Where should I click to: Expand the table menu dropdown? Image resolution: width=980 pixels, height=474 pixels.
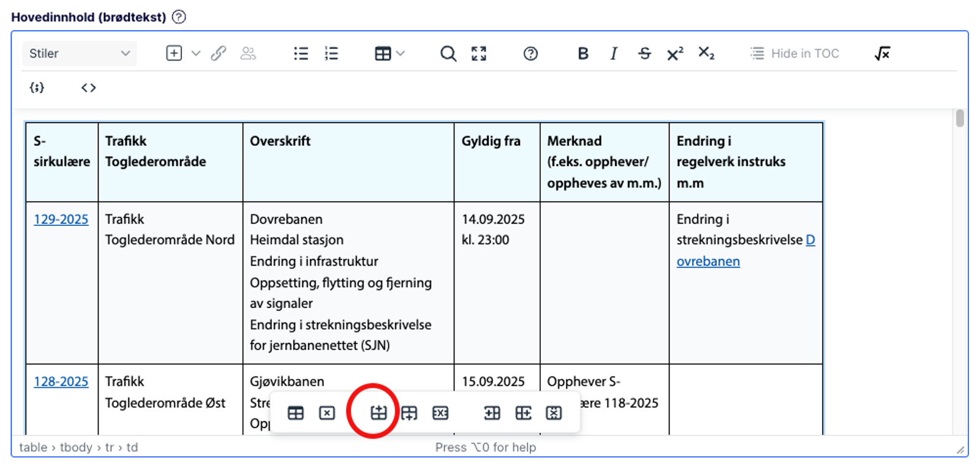[401, 54]
